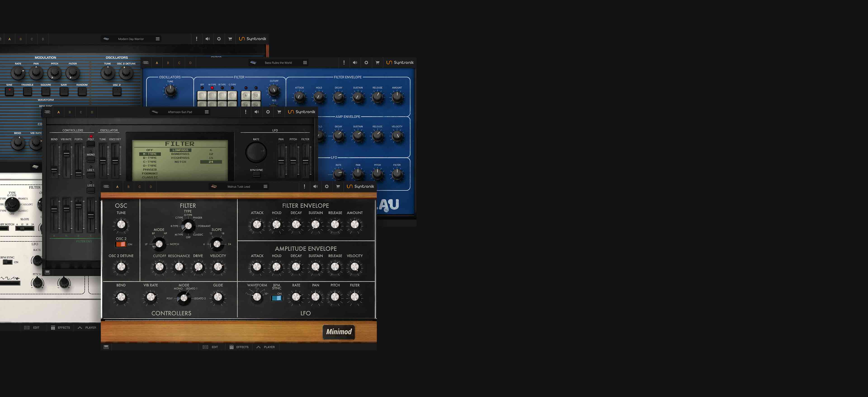Open EFFECTS view in Minimod footer
This screenshot has width=868, height=397.
pos(239,347)
